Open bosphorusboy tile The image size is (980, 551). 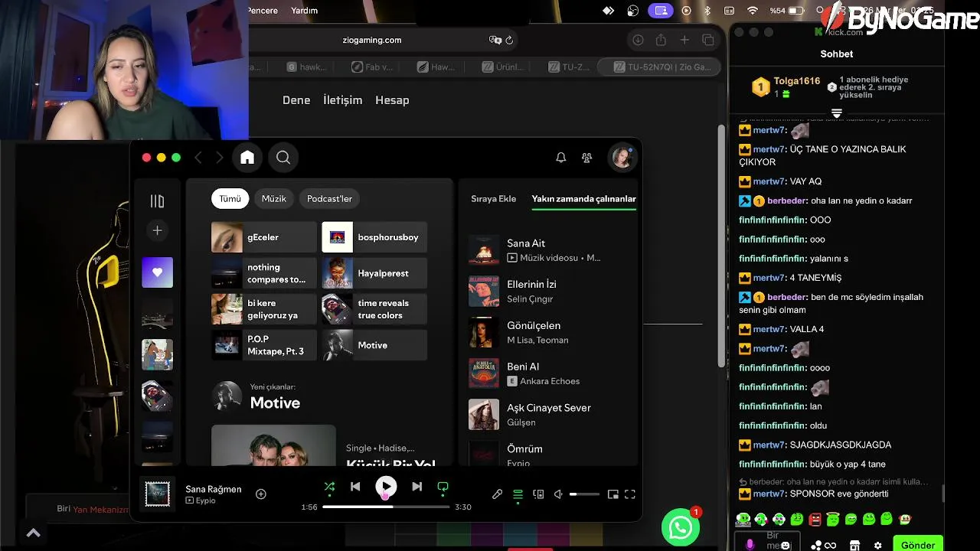374,237
